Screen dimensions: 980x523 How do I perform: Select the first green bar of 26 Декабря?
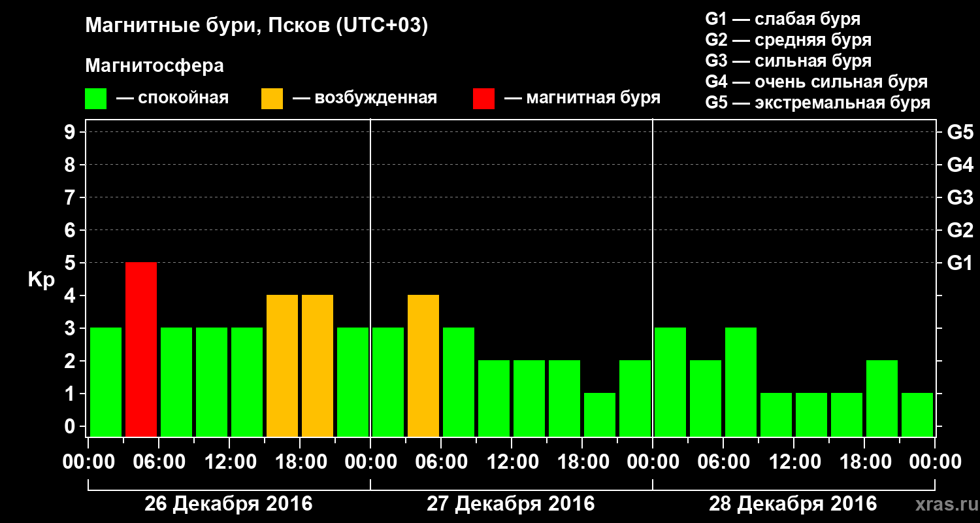click(106, 382)
